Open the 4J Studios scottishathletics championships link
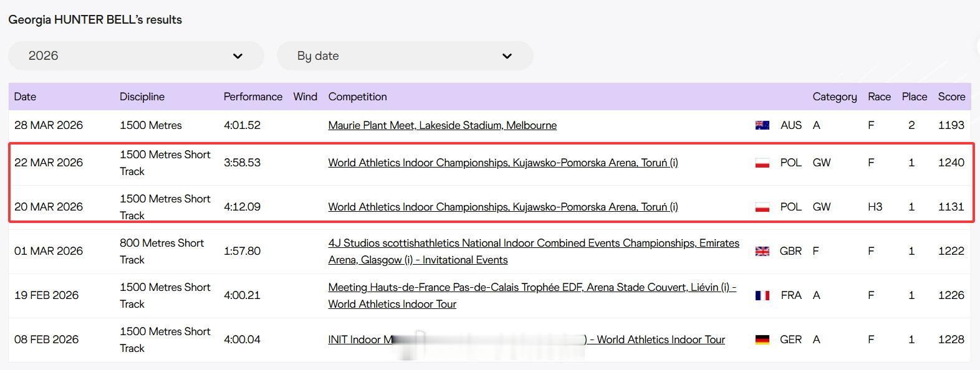Viewport: 980px width, 370px height. point(534,251)
